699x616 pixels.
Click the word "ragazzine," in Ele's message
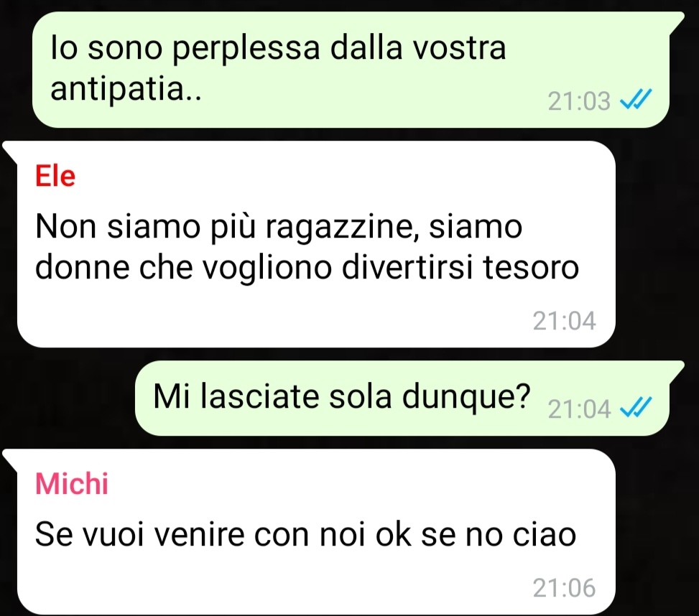coord(342,228)
